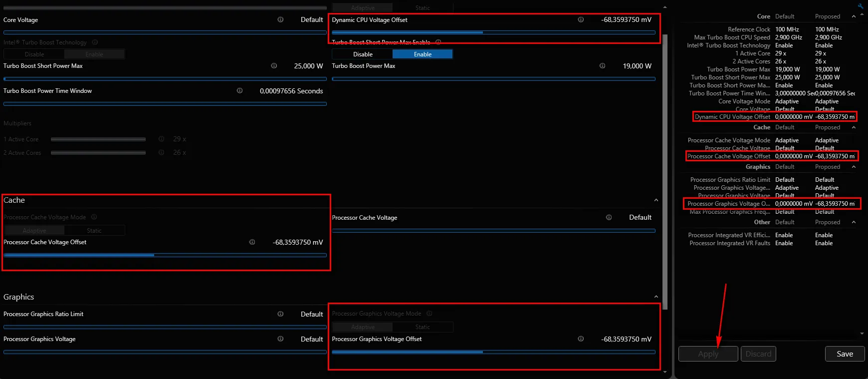Open info icon for Processor Graphics Ratio Limit
The width and height of the screenshot is (868, 379).
pos(280,314)
